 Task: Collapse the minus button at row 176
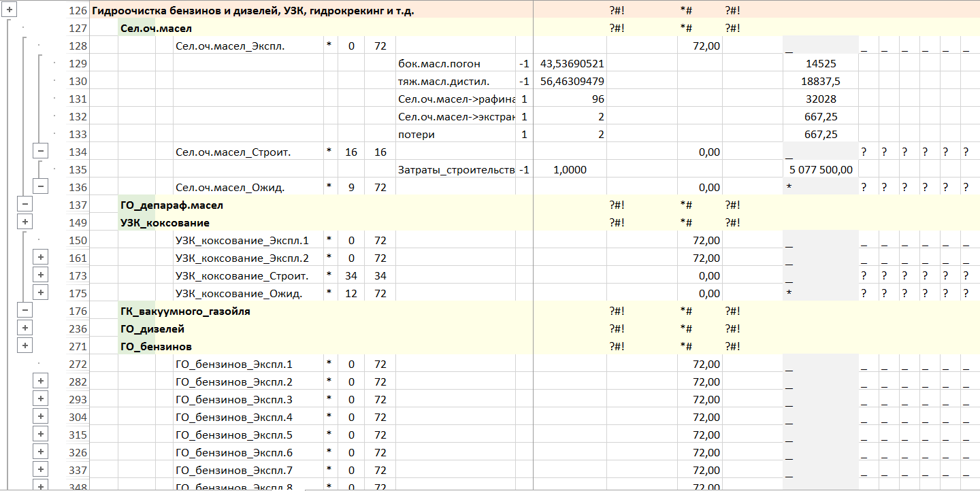(x=24, y=310)
